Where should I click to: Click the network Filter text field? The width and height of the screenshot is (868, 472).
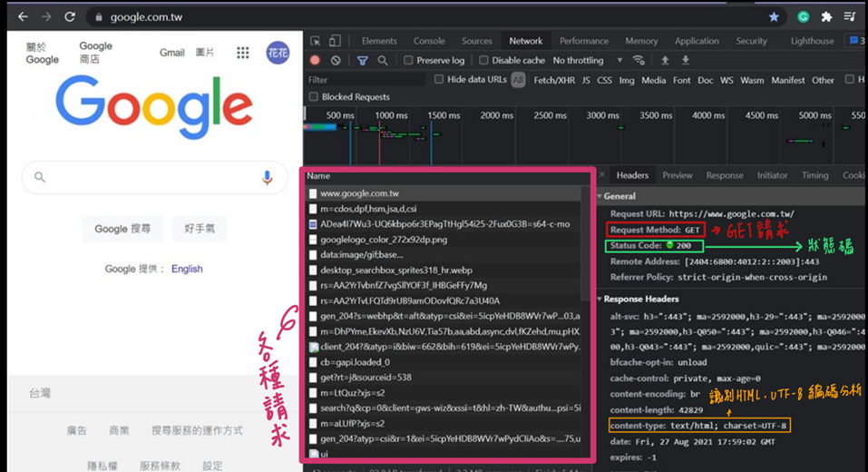tap(366, 80)
